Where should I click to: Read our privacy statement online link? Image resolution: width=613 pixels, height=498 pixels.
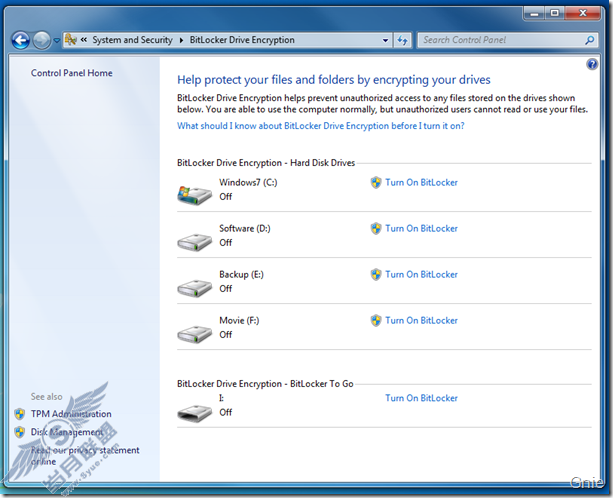click(85, 456)
